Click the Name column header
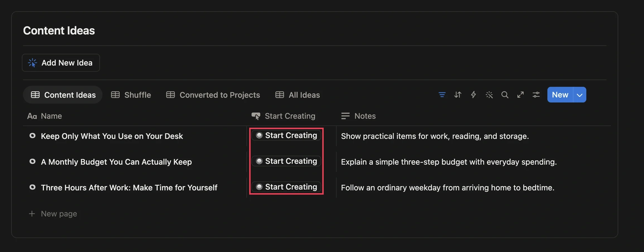 click(x=45, y=116)
